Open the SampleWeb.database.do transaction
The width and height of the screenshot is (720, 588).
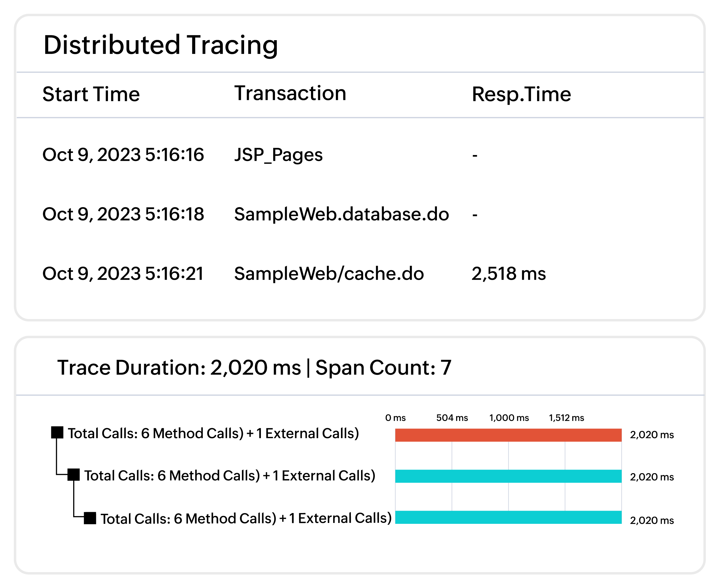(x=341, y=214)
